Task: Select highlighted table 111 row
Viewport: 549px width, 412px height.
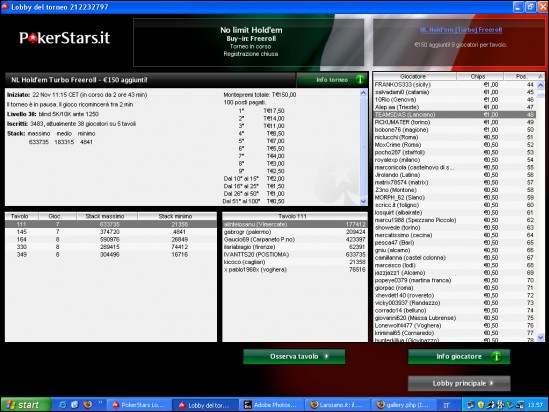Action: (x=111, y=224)
